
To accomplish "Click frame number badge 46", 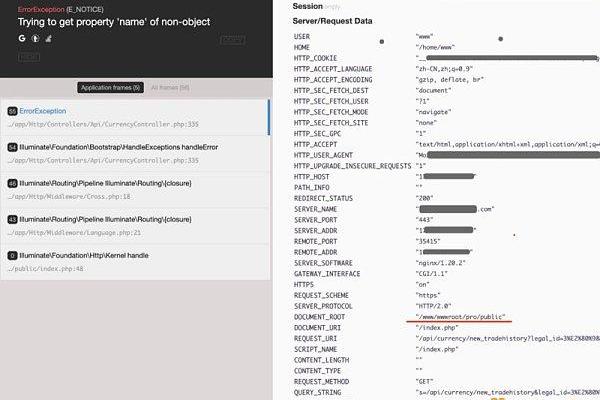I will 11,184.
